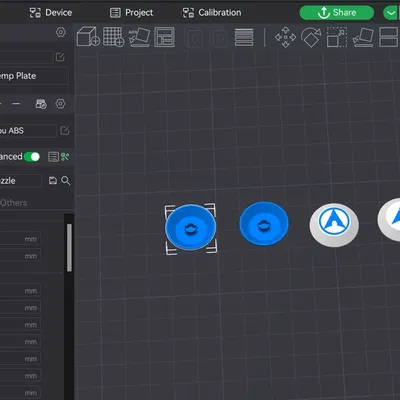Remove a filament with the minus button
Screen dimensions: 400x400
16,104
